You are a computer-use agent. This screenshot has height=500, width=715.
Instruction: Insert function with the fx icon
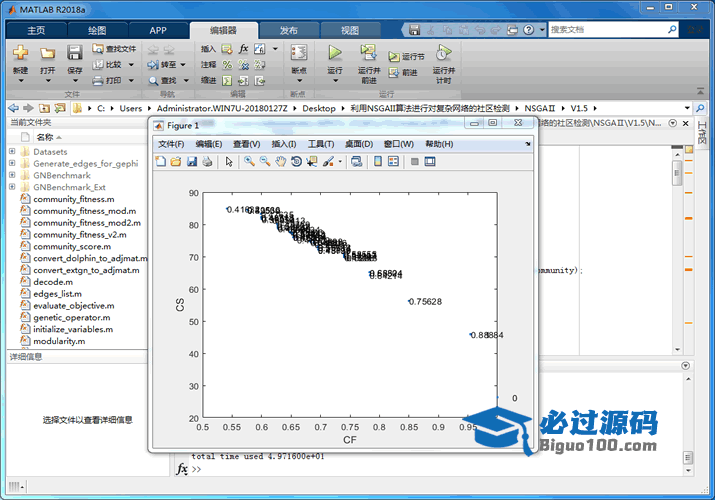pyautogui.click(x=244, y=49)
